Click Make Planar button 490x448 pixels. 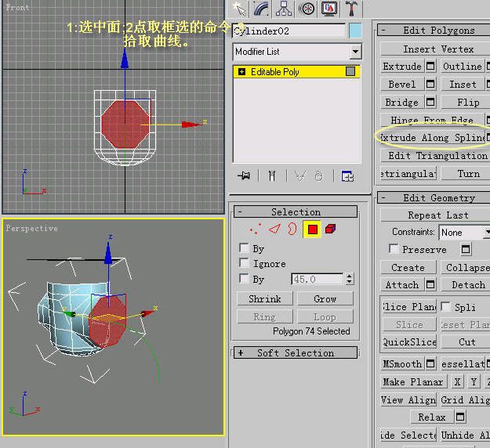point(413,381)
